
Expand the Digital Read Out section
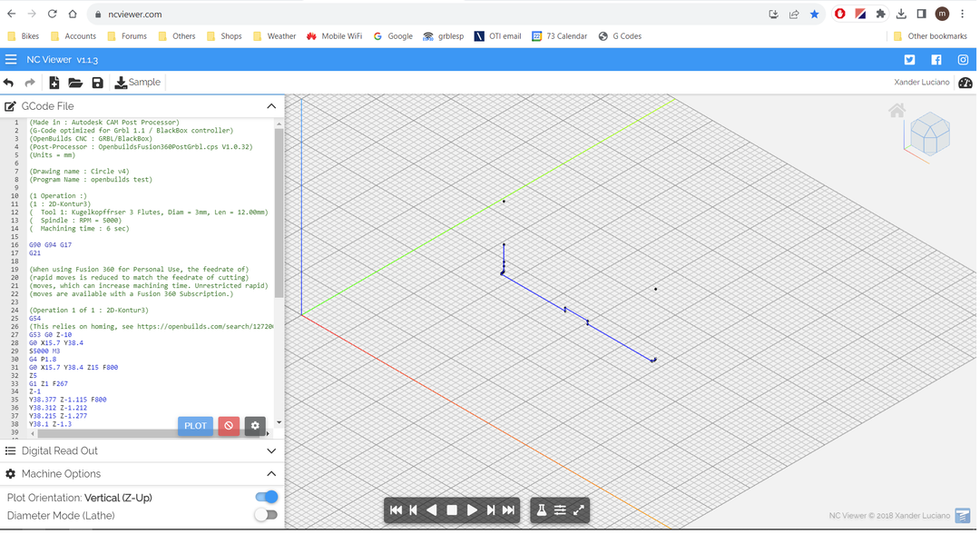tap(271, 451)
